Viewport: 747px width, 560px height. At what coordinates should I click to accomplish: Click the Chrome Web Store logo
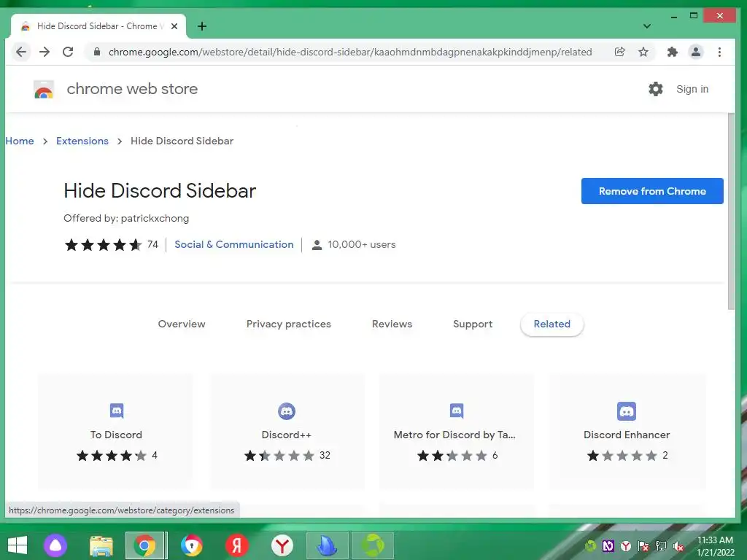pos(43,89)
